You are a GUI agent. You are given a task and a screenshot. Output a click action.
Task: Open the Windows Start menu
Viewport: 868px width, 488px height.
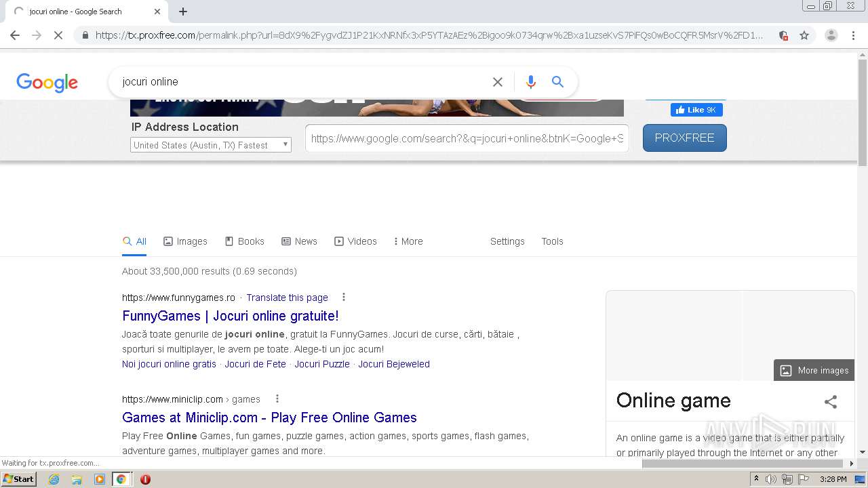tap(18, 479)
